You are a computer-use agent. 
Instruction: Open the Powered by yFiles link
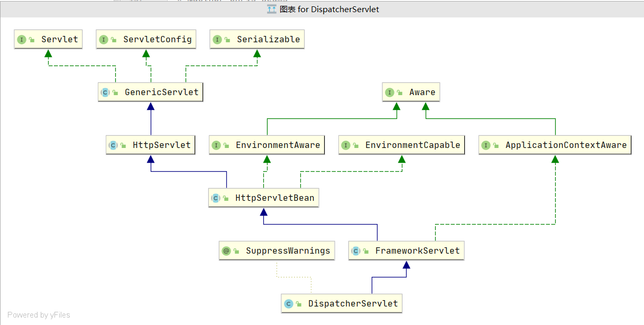pyautogui.click(x=38, y=314)
